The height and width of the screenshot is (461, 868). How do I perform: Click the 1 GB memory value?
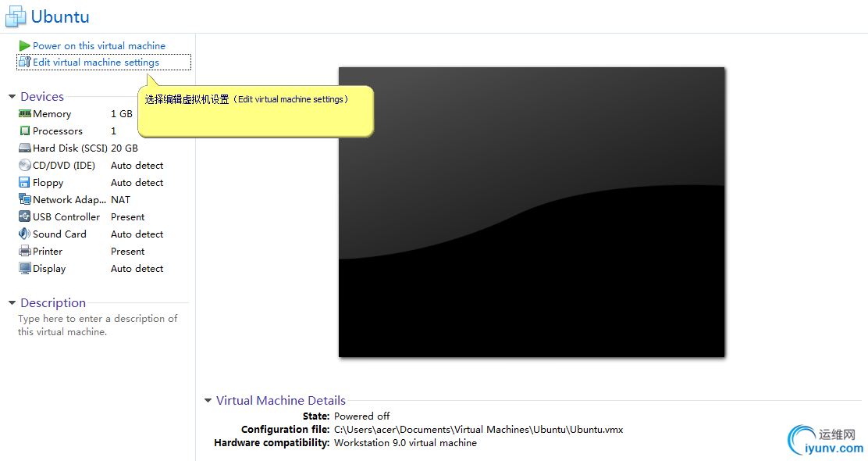[x=122, y=113]
